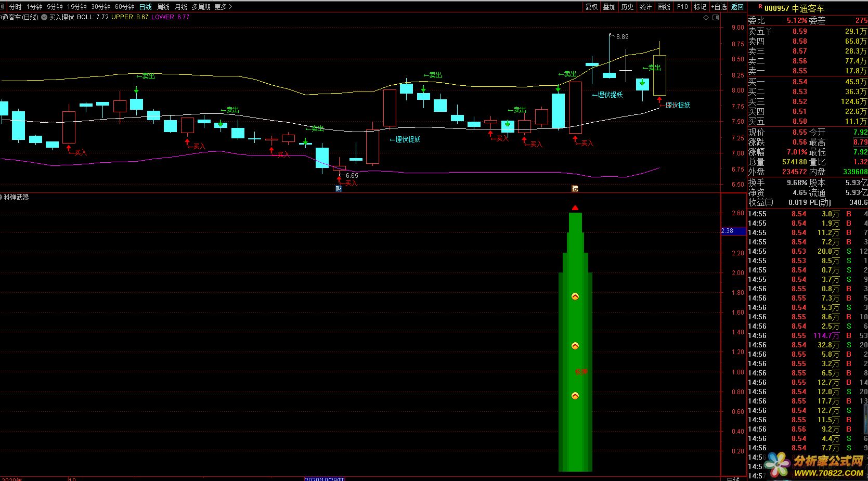Click the 涨幅 value 7.01%
This screenshot has width=868, height=481.
797,152
